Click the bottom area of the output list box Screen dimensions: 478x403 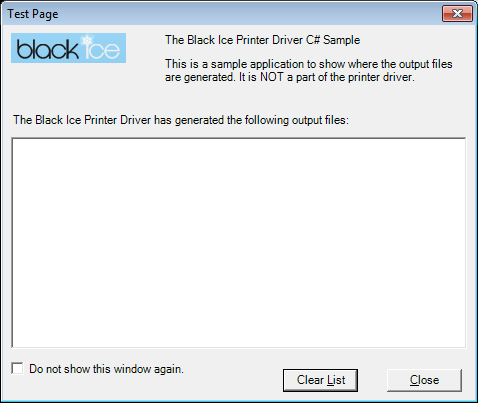(239, 337)
